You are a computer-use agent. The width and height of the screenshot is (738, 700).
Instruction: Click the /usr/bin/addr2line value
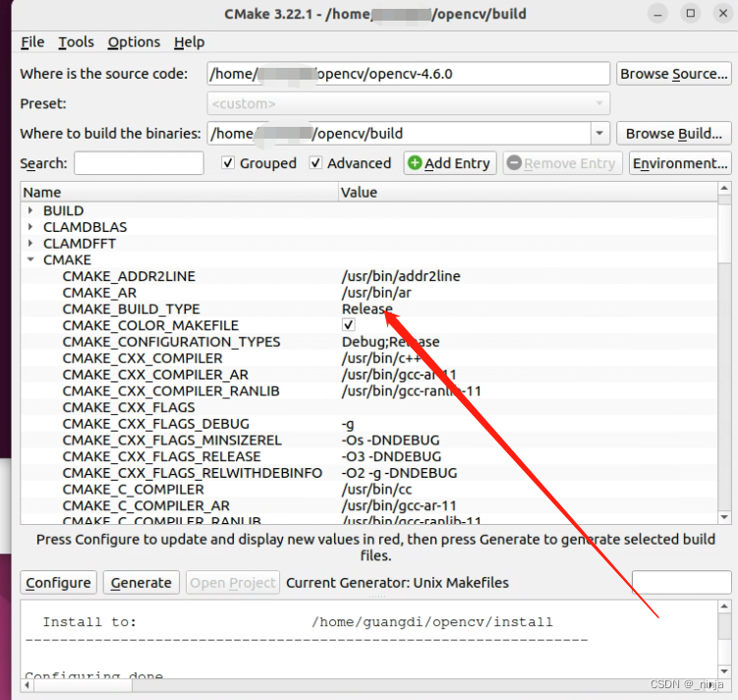tap(401, 276)
